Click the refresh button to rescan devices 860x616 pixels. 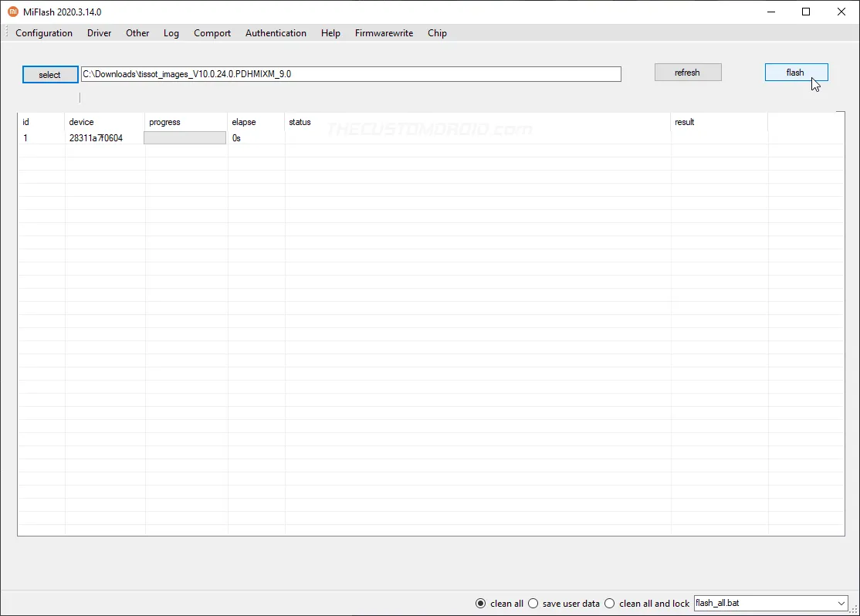pos(687,72)
